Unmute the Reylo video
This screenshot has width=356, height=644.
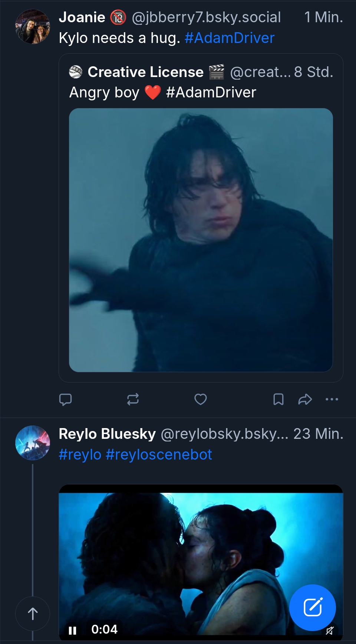click(329, 631)
